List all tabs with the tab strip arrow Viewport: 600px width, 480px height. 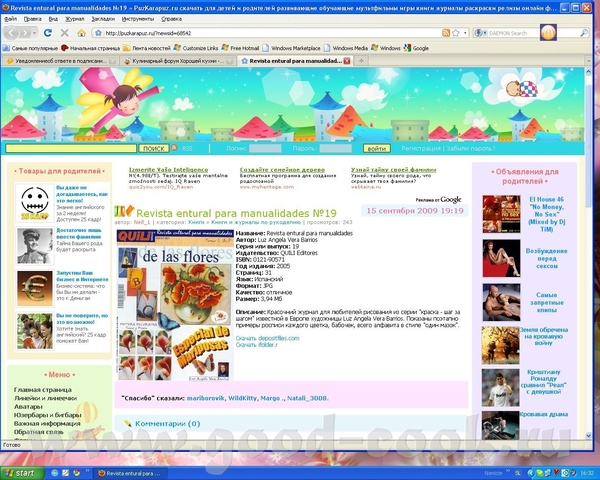pyautogui.click(x=589, y=61)
